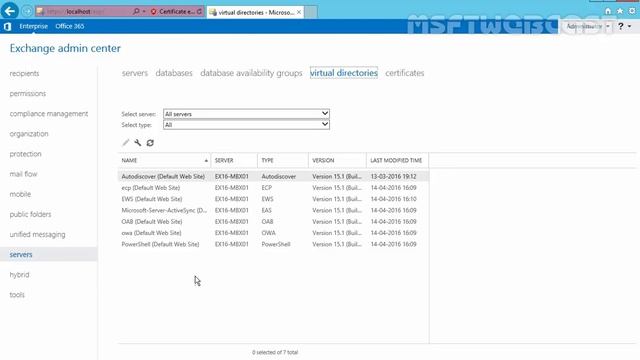Open protection in left navigation
Viewport: 640px width, 360px height.
pyautogui.click(x=25, y=154)
